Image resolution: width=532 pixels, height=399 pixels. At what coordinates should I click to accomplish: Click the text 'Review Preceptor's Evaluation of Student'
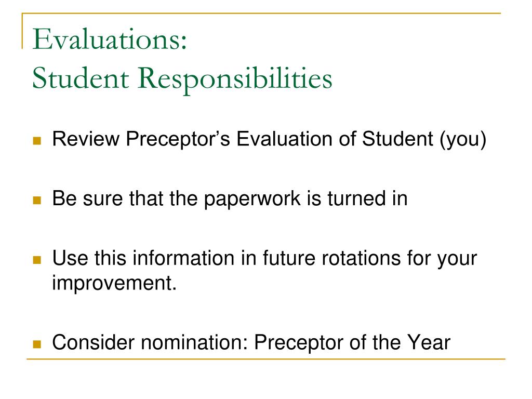point(243,139)
